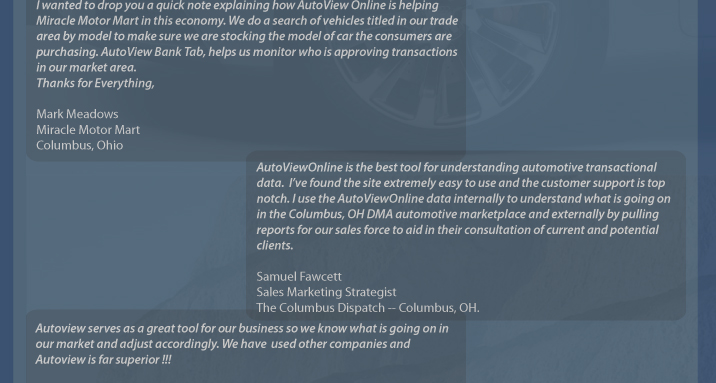
Task: Click the 'Columbus, Ohio' location text
Action: coord(79,145)
